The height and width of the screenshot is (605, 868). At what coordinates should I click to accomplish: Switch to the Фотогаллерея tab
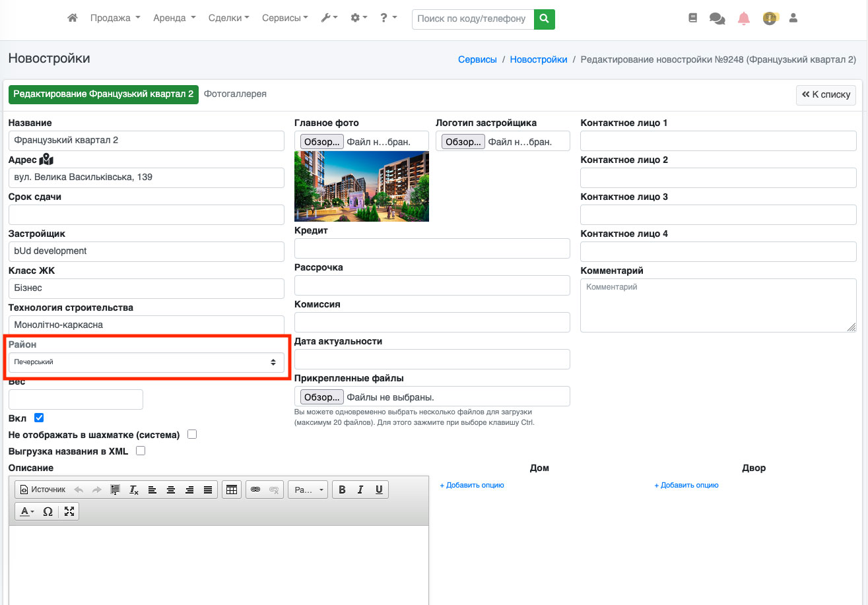[235, 94]
